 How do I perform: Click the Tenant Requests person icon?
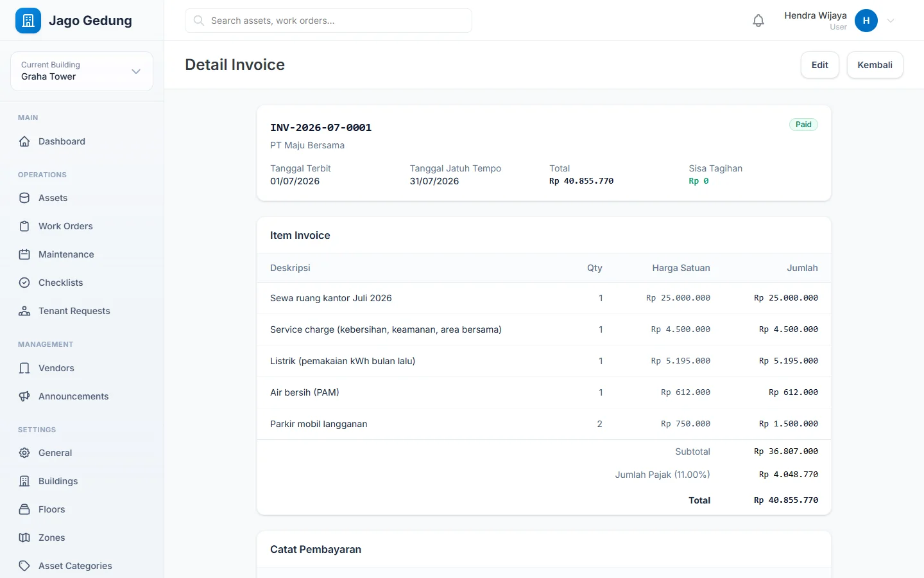[24, 311]
